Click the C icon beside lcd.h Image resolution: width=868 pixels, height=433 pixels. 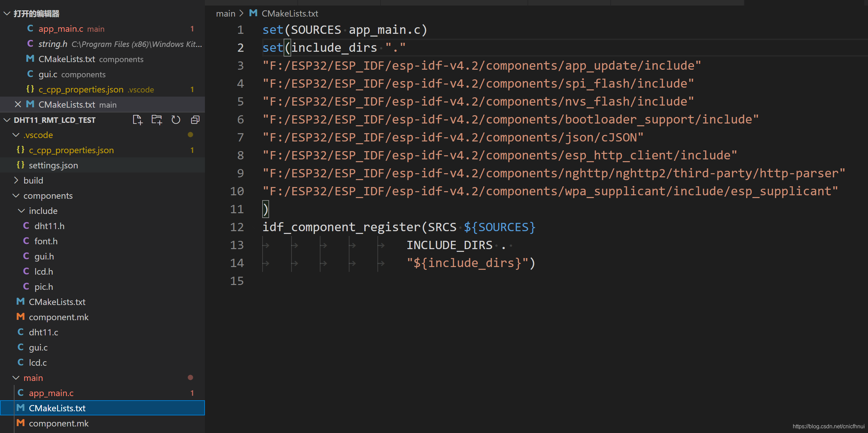point(26,271)
